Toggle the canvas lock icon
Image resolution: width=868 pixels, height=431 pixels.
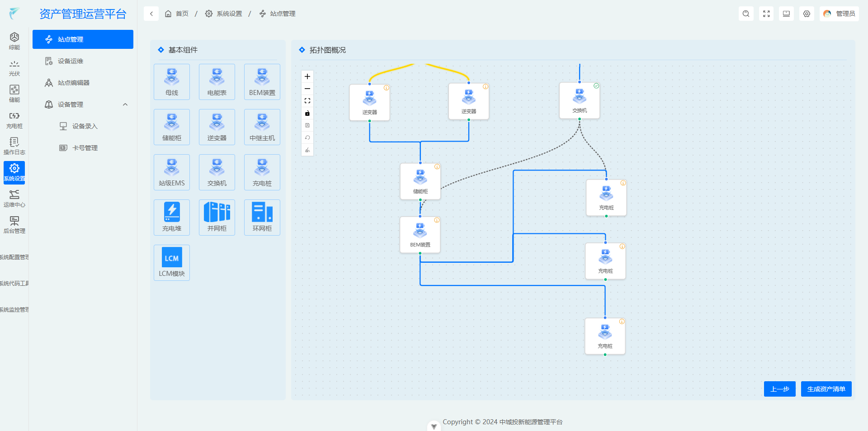click(307, 113)
